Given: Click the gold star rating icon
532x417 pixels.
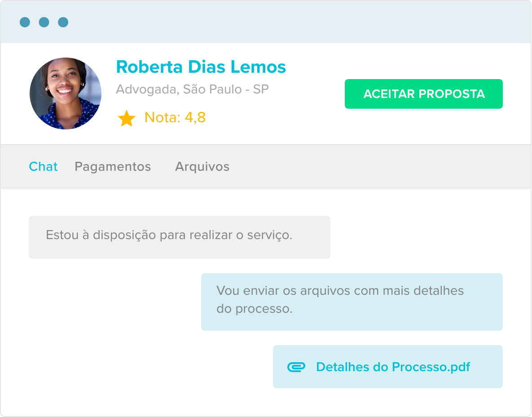Looking at the screenshot, I should 127,119.
